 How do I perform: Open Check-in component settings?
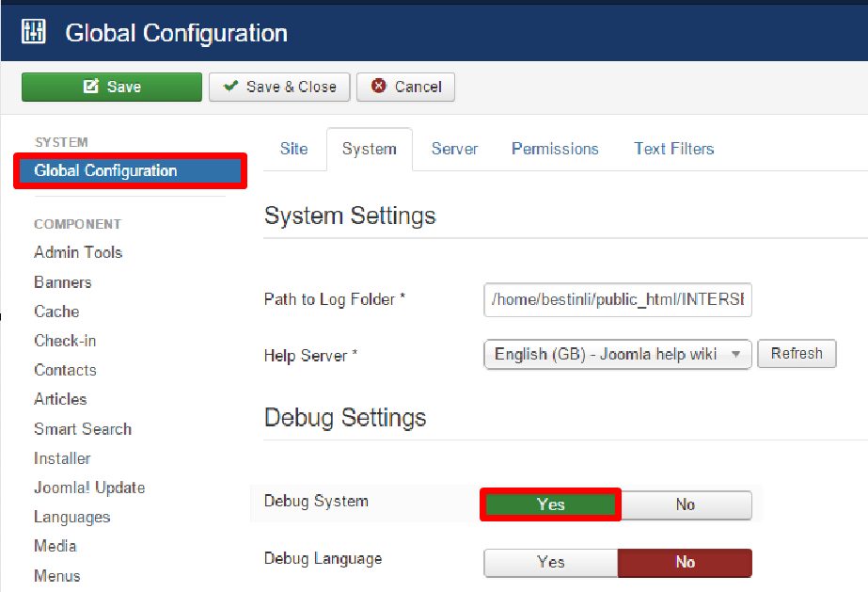pos(65,341)
